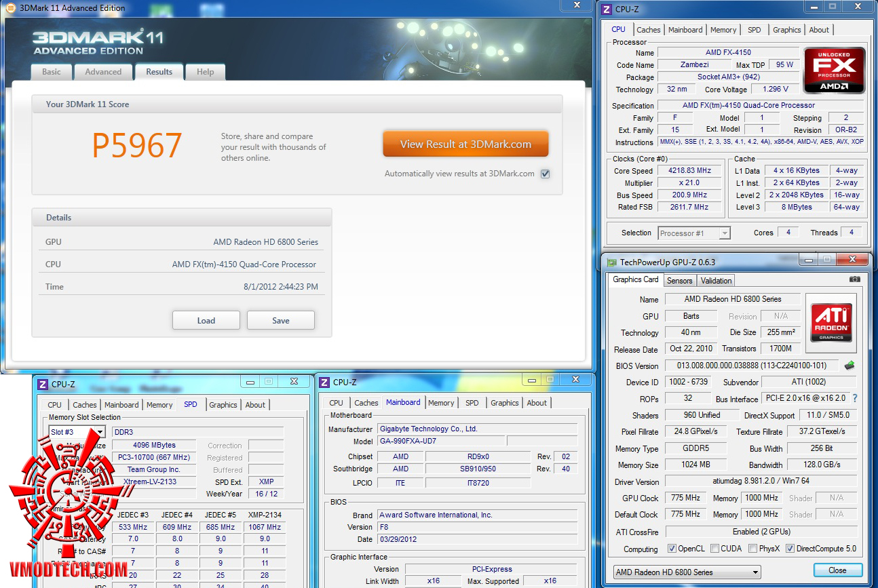This screenshot has width=878, height=588.
Task: Open Caches tab in the CPU-Z Mainboard window
Action: click(x=366, y=403)
